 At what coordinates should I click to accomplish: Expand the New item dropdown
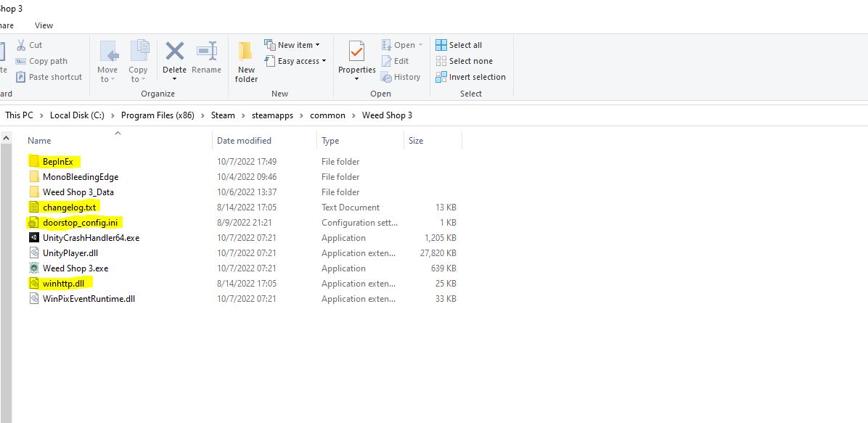coord(292,45)
